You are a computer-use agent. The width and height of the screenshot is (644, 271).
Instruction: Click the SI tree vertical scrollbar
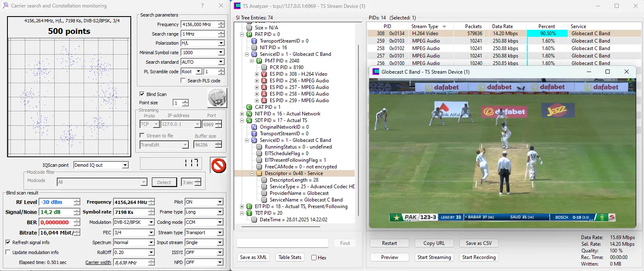[358, 124]
